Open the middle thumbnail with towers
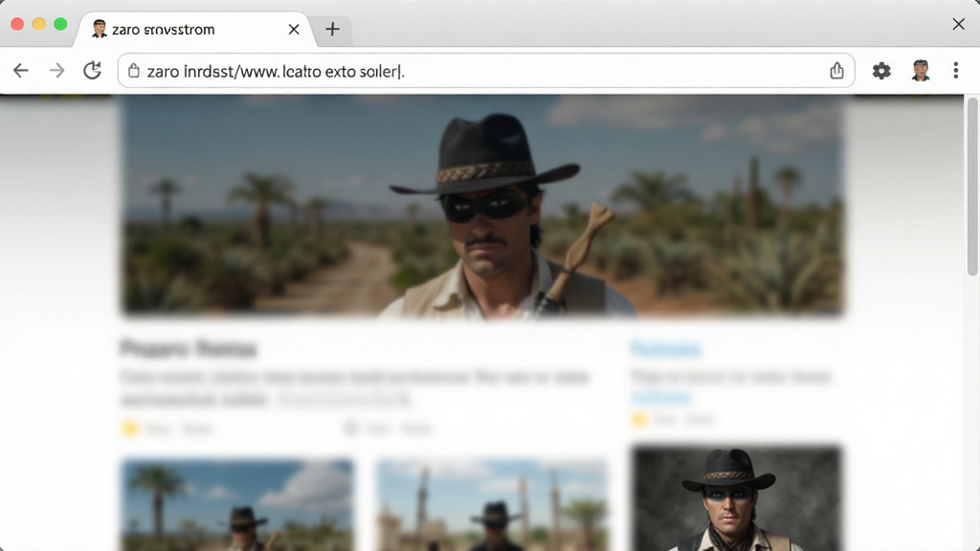Viewport: 980px width, 551px height. tap(492, 505)
